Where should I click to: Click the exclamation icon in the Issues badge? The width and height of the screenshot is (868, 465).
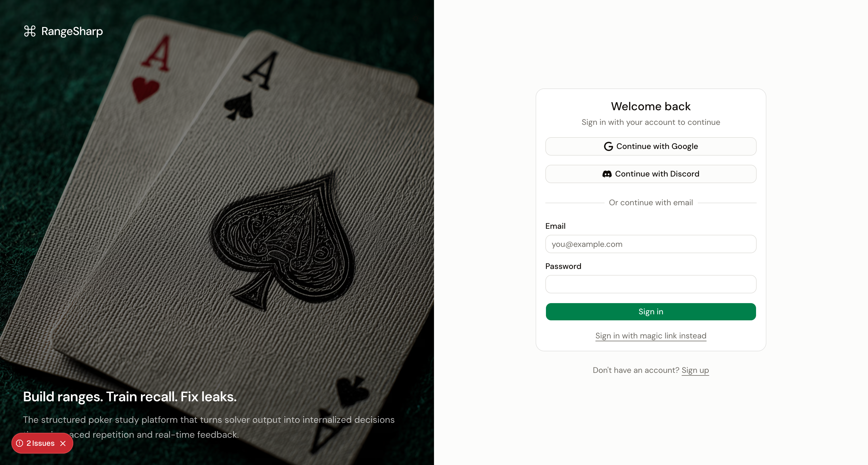[x=20, y=443]
